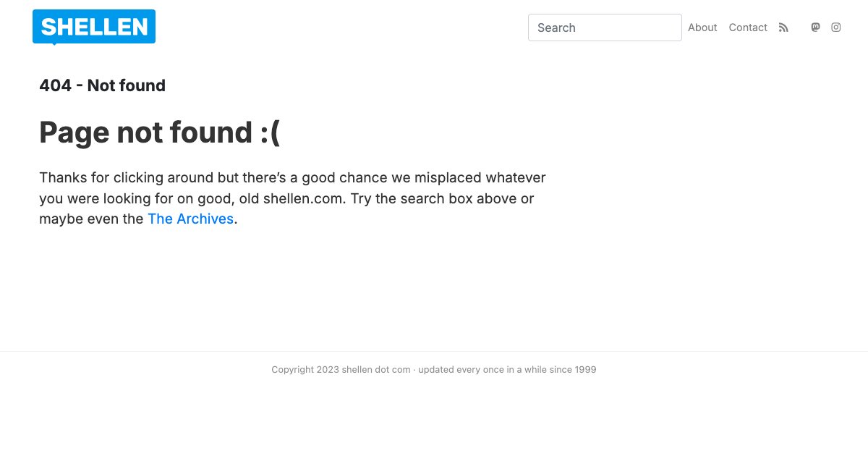Open the About page
Screen dimensions: 868x456
(702, 28)
